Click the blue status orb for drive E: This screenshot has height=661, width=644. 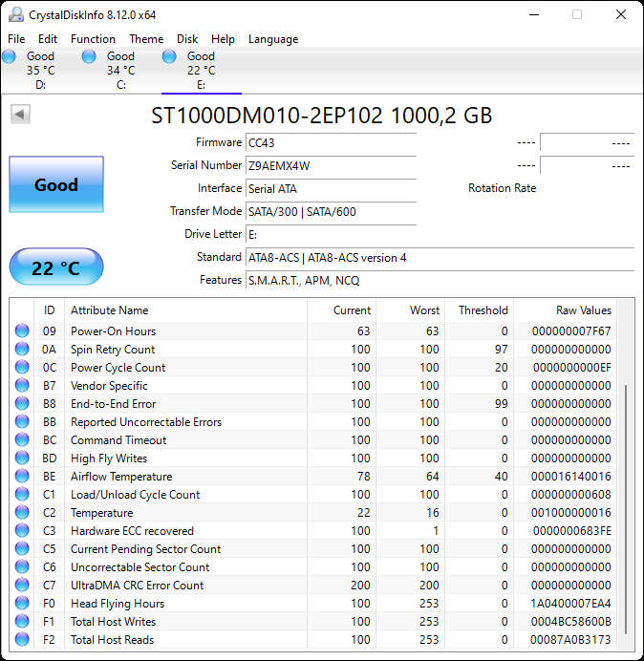[169, 56]
